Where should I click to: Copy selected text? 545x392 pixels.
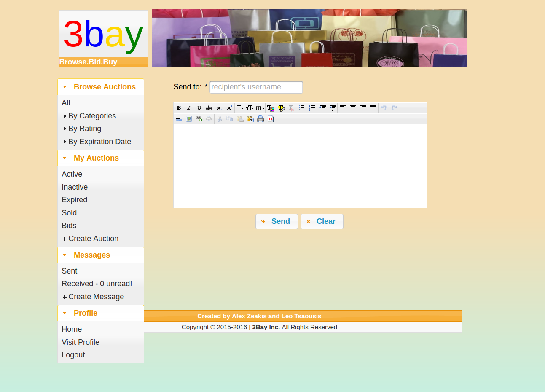coord(230,119)
